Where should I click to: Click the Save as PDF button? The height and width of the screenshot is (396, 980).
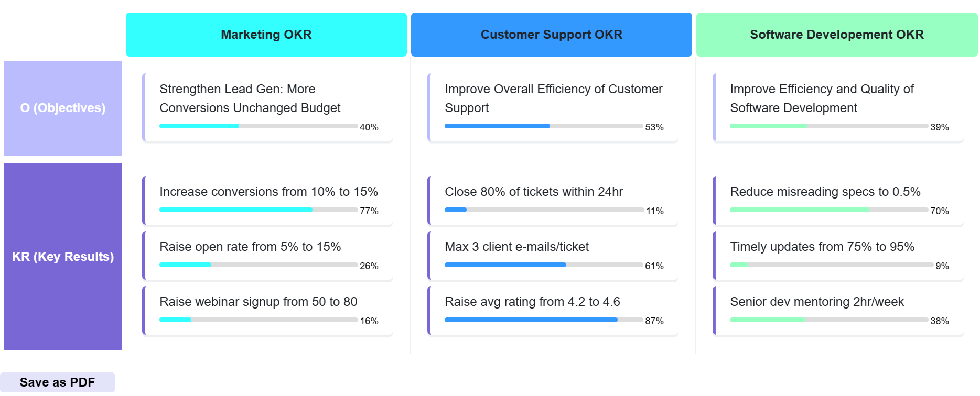click(x=57, y=382)
